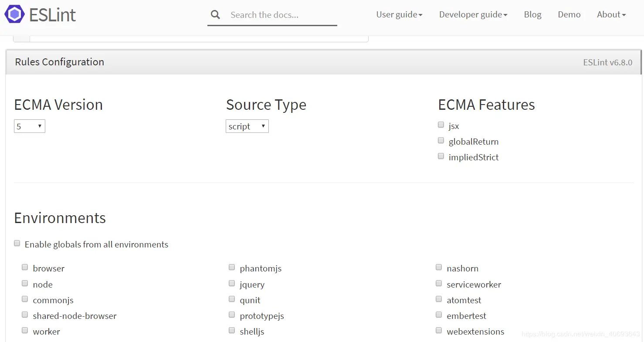Check the impliedStrict option
This screenshot has width=644, height=342.
pos(441,156)
